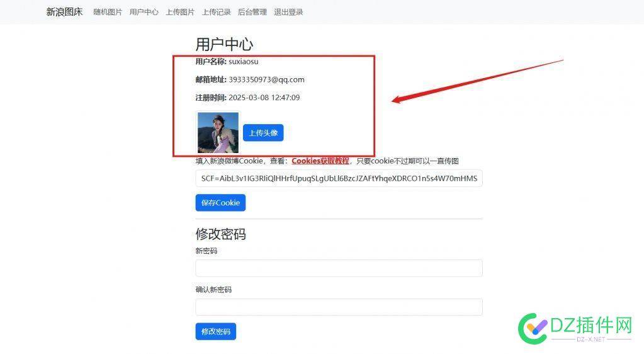Open 上传记录 in the navbar
The height and width of the screenshot is (354, 644).
click(216, 12)
